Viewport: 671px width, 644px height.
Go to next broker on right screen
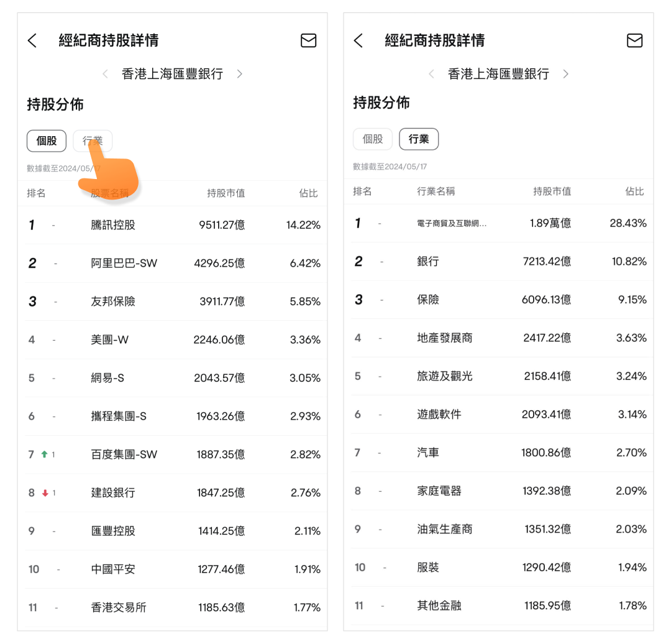[x=565, y=74]
